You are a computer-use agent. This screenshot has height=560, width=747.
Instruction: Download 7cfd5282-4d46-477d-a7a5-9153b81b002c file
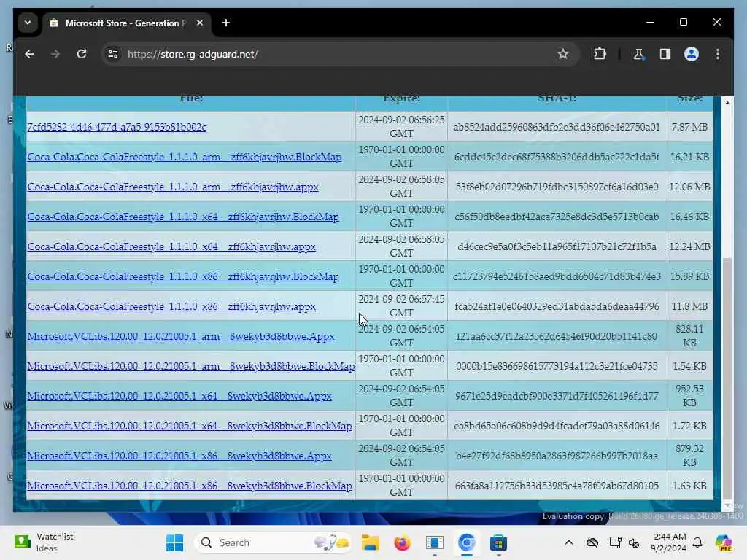117,127
